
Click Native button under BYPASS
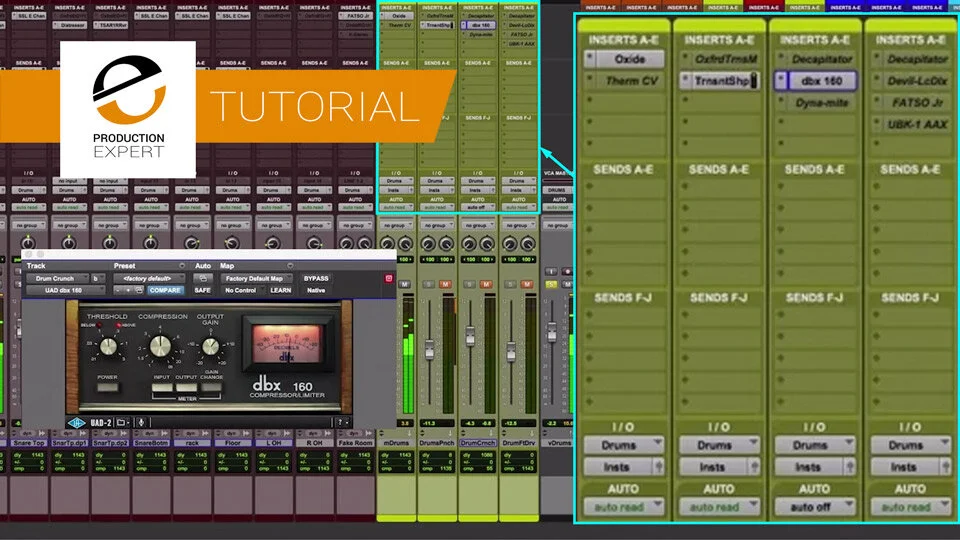tap(316, 290)
